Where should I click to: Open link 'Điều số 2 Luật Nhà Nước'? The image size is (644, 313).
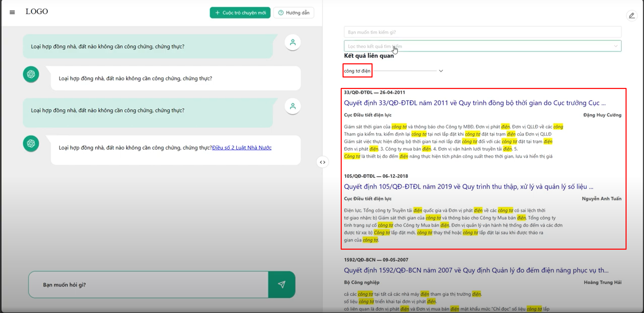(242, 148)
